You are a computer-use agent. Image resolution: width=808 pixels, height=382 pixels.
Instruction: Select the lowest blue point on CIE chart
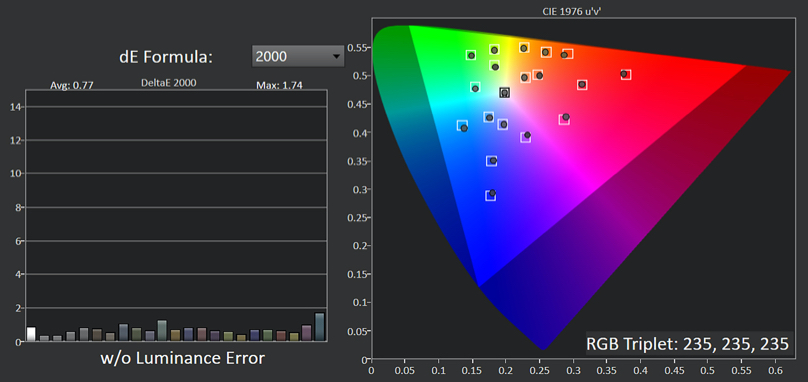[492, 193]
